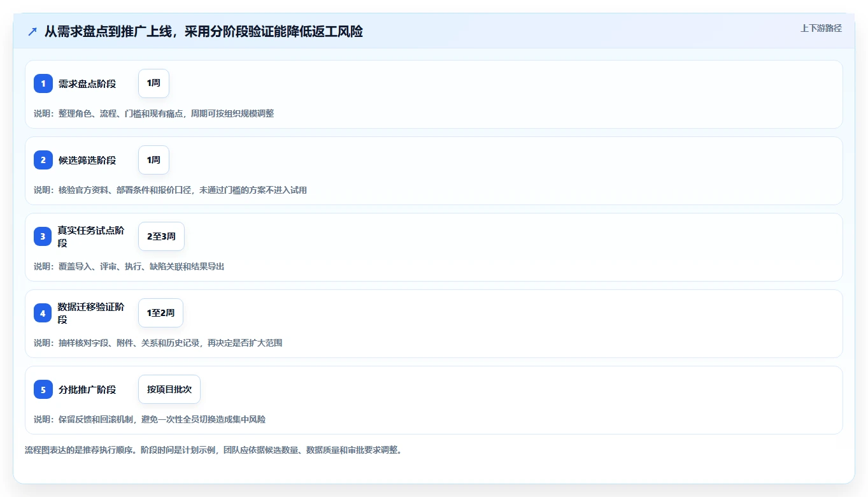
Task: Click the description about 核验官方资料
Action: tap(170, 190)
